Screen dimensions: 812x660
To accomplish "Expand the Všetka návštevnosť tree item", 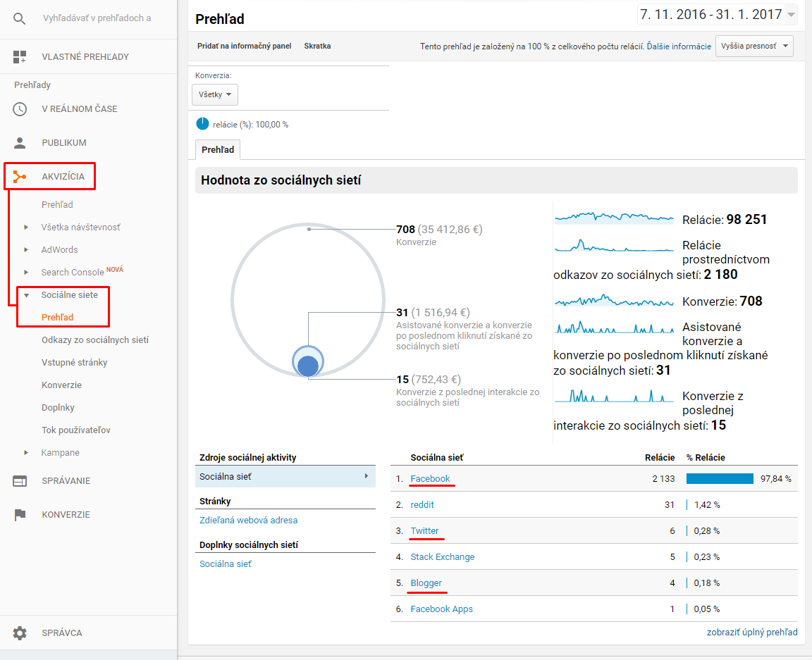I will [26, 228].
